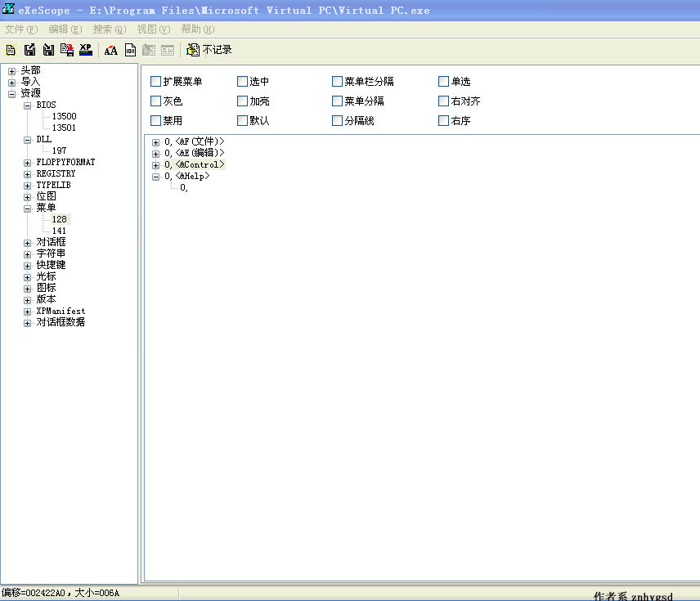Image resolution: width=700 pixels, height=601 pixels.
Task: Click the import resource disk icon
Action: tap(48, 50)
